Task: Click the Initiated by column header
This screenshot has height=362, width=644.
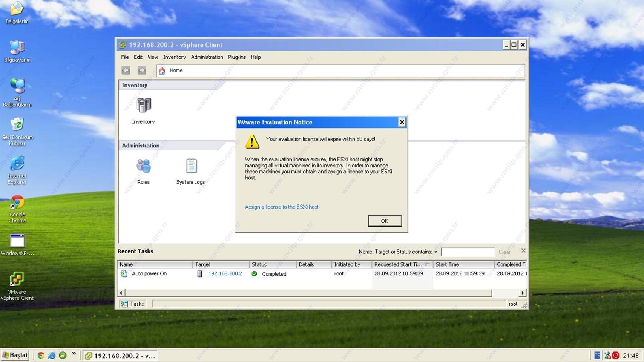Action: point(352,265)
